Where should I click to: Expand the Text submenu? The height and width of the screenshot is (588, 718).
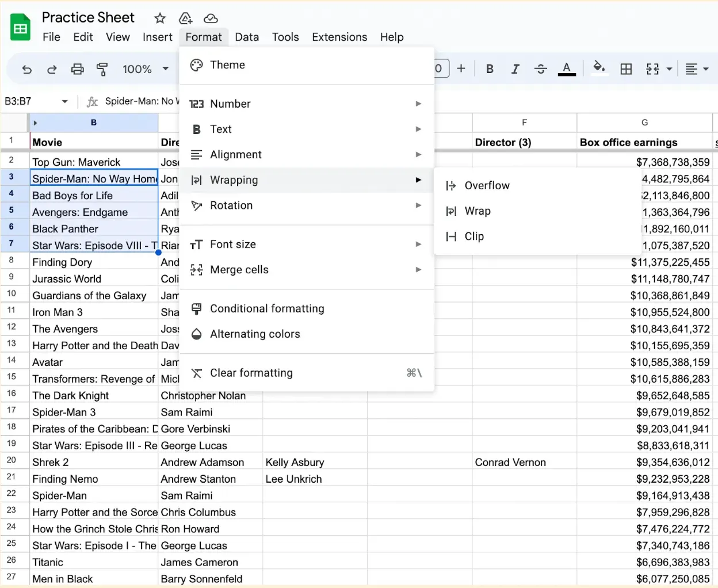point(307,129)
